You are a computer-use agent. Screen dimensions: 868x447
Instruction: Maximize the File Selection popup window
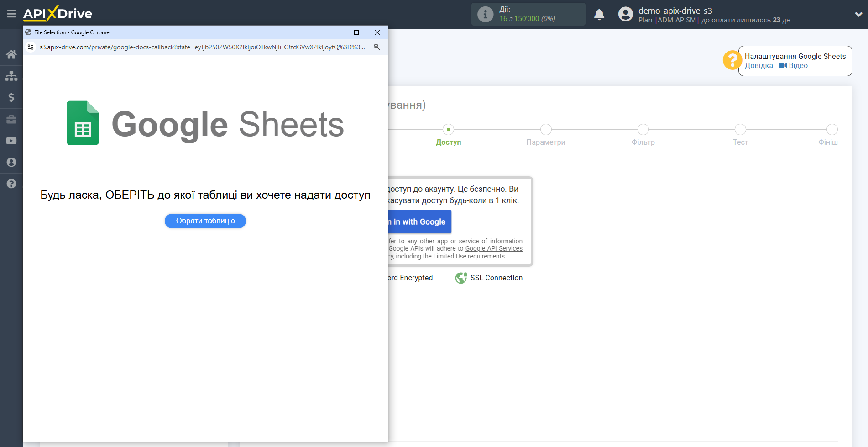(x=356, y=32)
